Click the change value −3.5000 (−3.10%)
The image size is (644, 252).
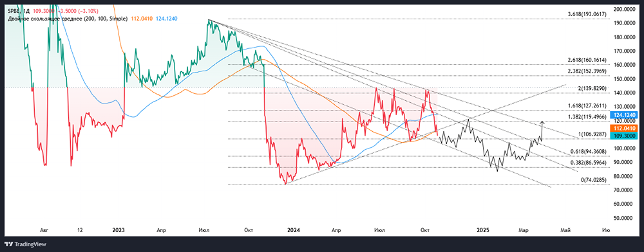[x=78, y=12]
